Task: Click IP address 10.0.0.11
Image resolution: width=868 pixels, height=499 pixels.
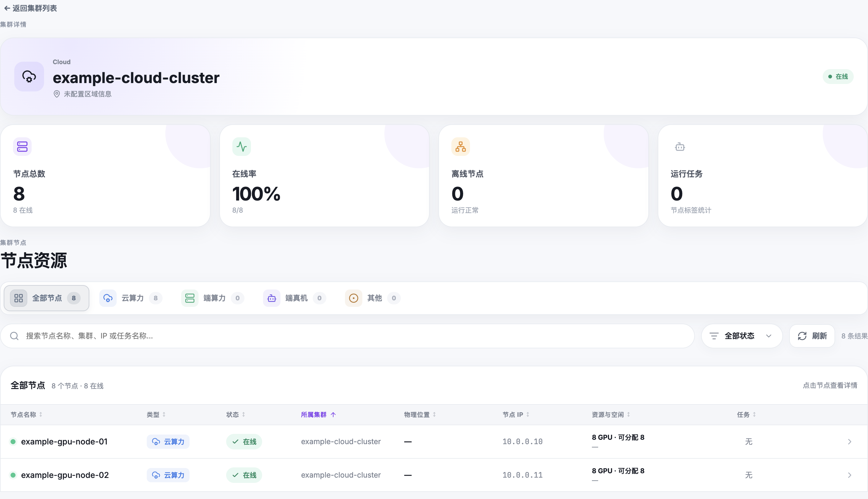Action: point(522,475)
